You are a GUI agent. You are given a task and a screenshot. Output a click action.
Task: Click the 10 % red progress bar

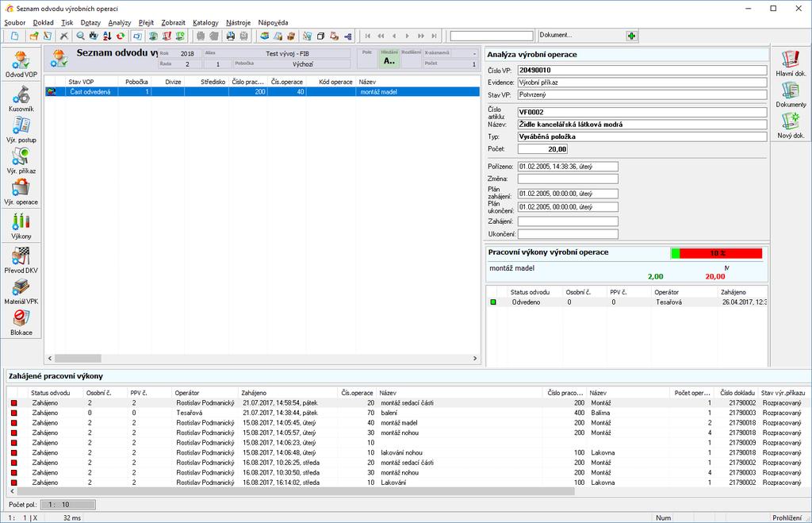717,253
